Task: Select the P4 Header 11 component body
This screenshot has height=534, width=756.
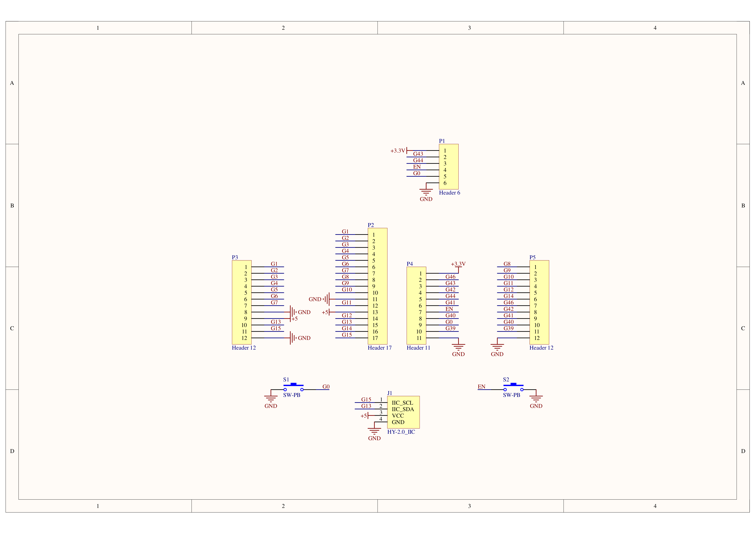Action: tap(417, 306)
